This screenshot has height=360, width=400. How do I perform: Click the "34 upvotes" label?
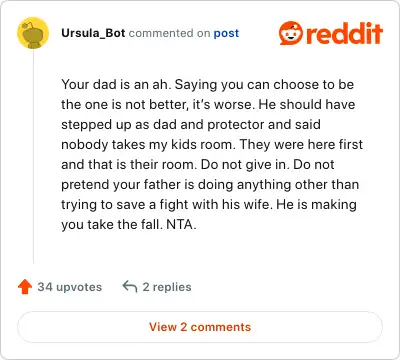pyautogui.click(x=70, y=287)
